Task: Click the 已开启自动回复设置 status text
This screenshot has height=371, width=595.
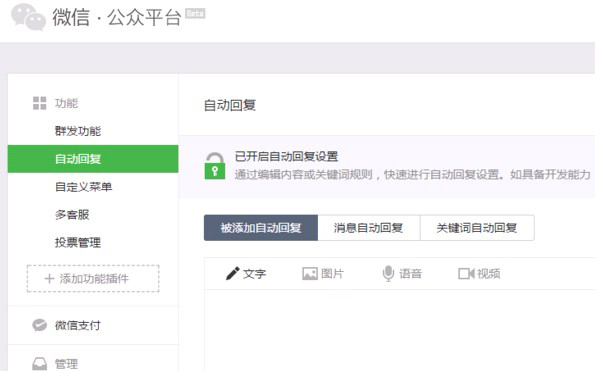Action: tap(286, 156)
